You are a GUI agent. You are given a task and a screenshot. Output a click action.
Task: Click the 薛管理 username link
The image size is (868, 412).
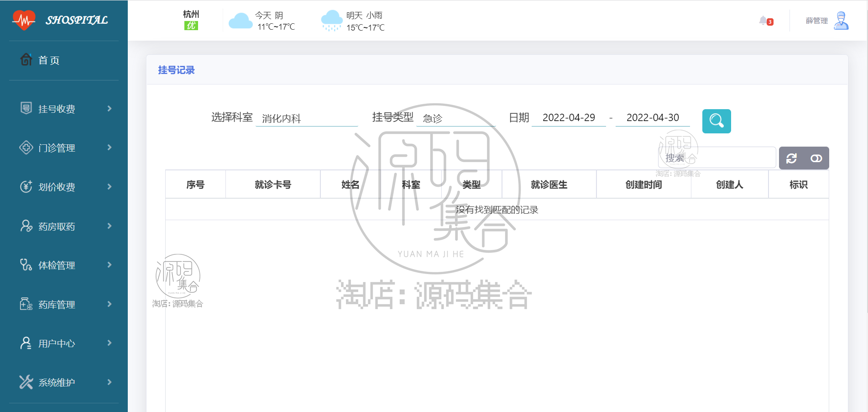pyautogui.click(x=816, y=21)
